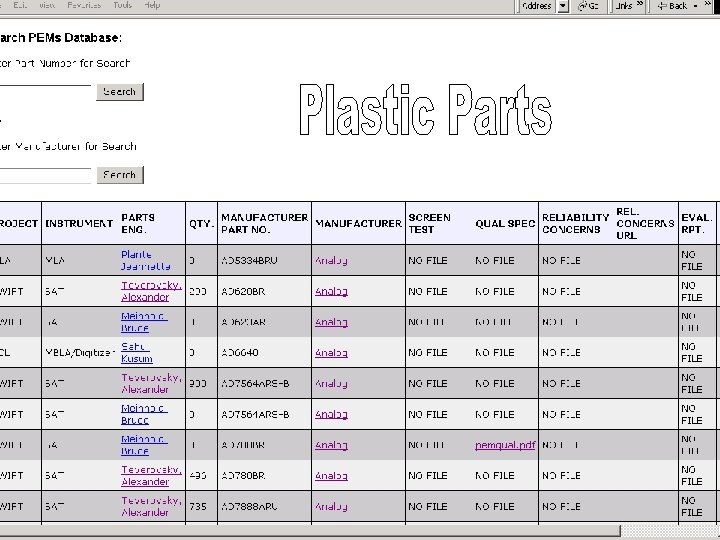Click the QUAL SPEC column header
Image resolution: width=720 pixels, height=540 pixels.
(505, 224)
